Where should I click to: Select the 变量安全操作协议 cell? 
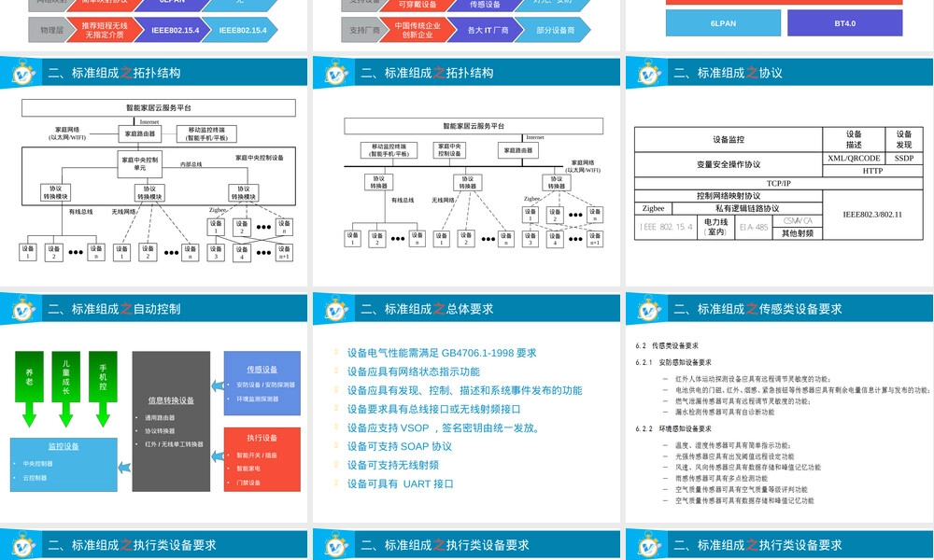(729, 164)
